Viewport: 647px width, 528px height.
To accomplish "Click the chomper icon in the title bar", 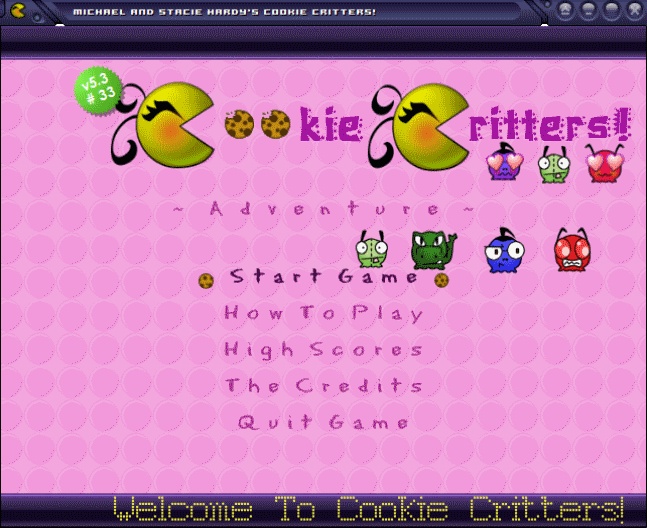I will pyautogui.click(x=17, y=11).
